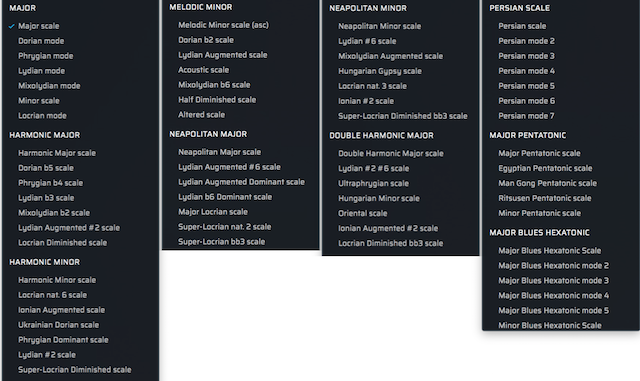Select Phrygian b4 scale
This screenshot has width=640, height=381.
(50, 183)
